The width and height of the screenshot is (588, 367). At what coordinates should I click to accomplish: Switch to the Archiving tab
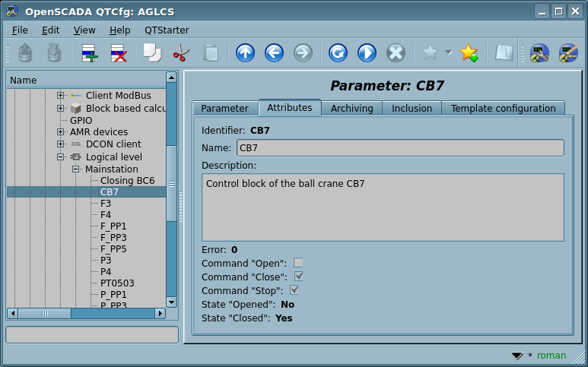click(x=351, y=109)
